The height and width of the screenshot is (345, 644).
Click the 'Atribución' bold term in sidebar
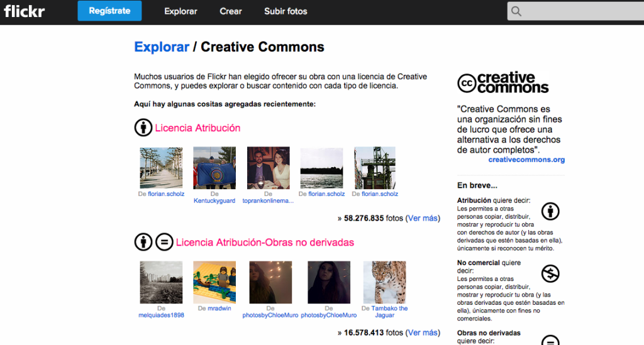point(474,200)
